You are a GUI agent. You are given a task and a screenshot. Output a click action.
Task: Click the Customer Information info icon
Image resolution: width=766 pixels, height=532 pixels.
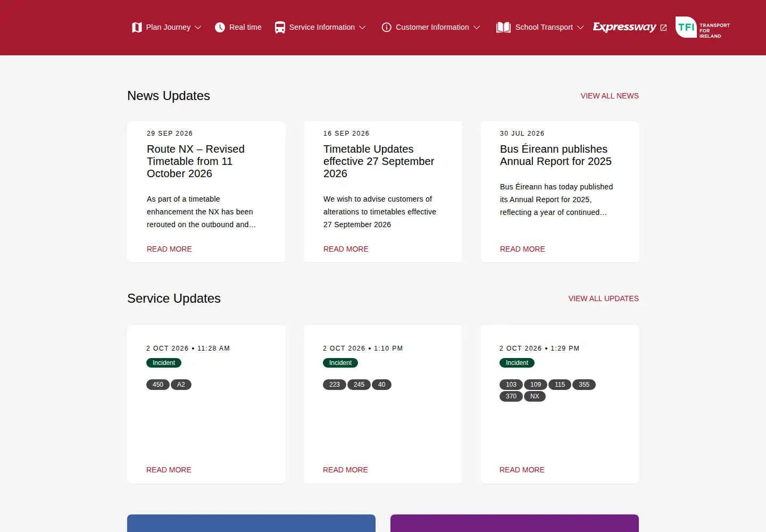click(x=387, y=27)
